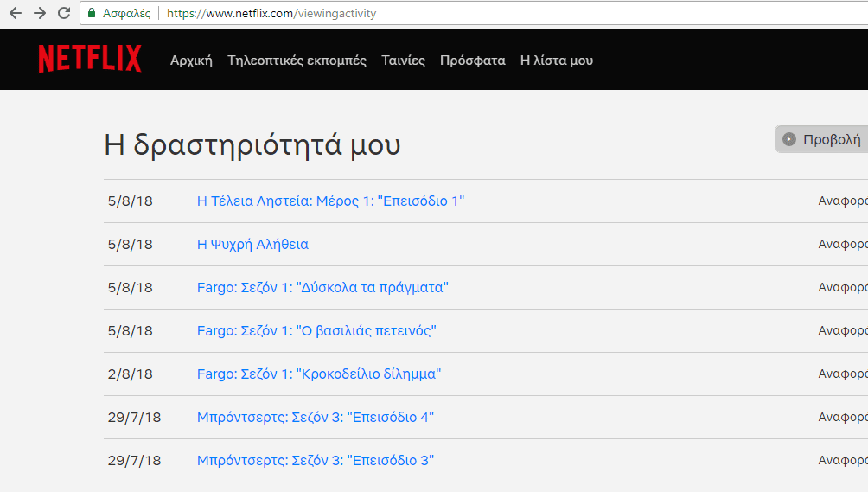Click the green secure padlock icon
Viewport: 868px width, 492px height.
92,13
